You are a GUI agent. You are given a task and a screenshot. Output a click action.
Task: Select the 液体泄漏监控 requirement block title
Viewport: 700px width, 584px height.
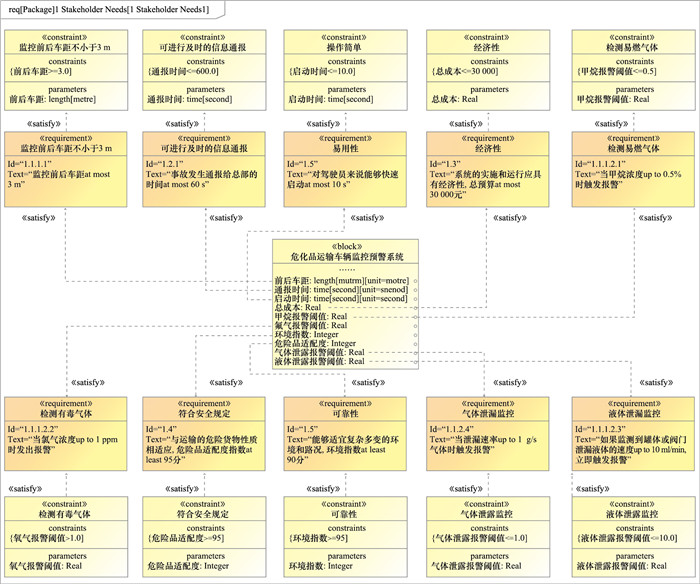click(634, 413)
